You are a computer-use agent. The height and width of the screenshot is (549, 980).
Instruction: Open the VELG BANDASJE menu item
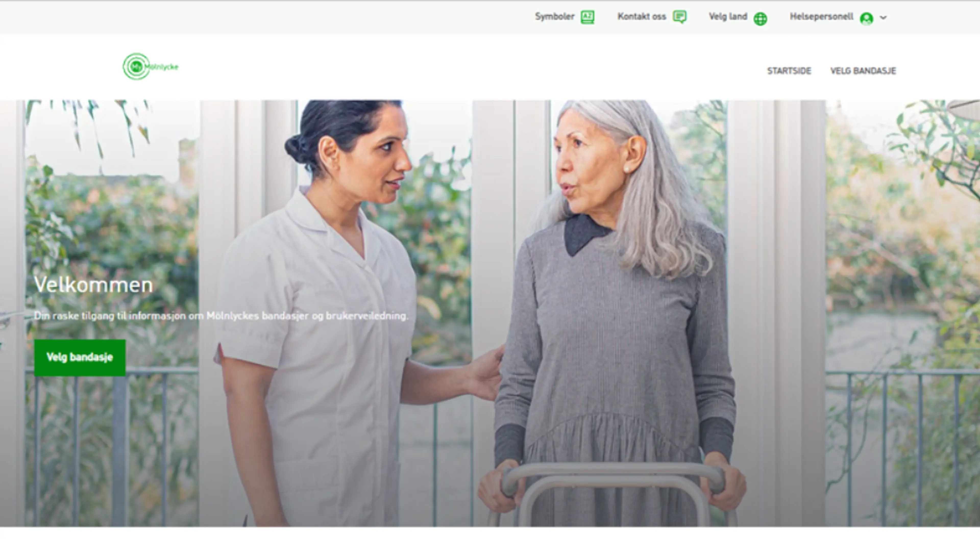[x=863, y=71]
